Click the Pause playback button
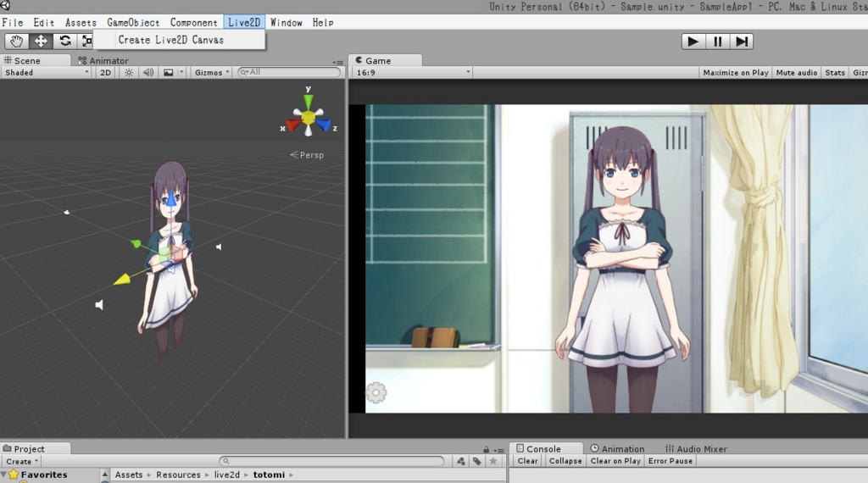The width and height of the screenshot is (868, 483). coord(717,42)
